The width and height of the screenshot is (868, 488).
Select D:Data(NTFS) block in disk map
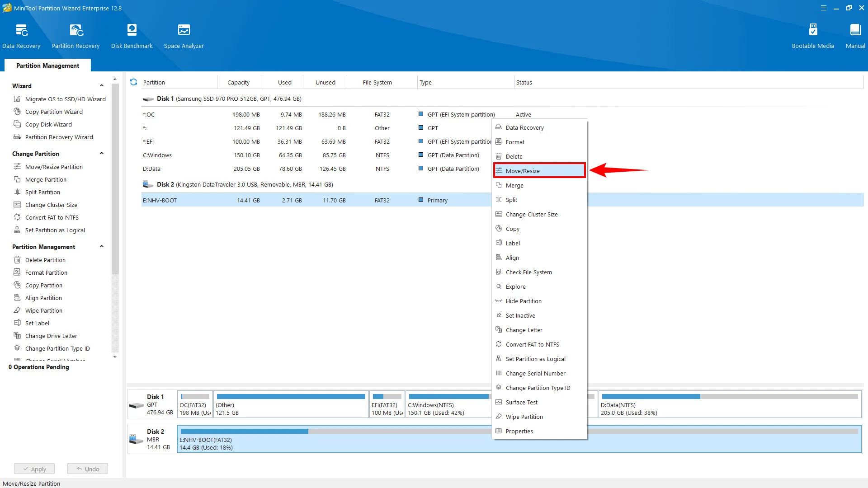(x=730, y=404)
